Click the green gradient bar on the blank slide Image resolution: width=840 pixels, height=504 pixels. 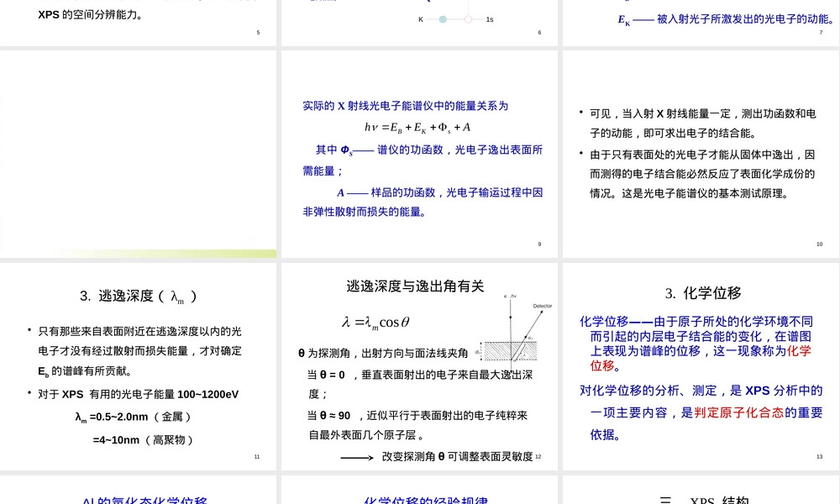pyautogui.click(x=166, y=254)
